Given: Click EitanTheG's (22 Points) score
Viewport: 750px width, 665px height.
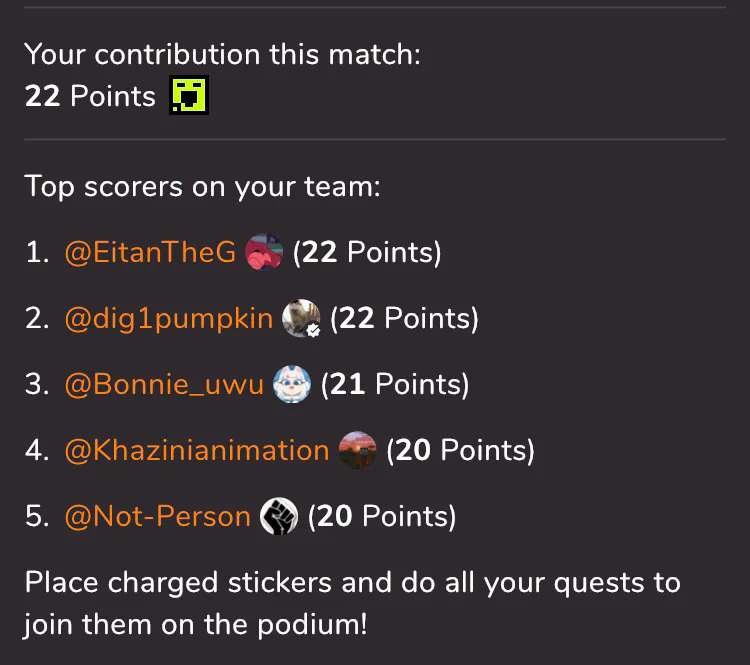Looking at the screenshot, I should pos(367,252).
